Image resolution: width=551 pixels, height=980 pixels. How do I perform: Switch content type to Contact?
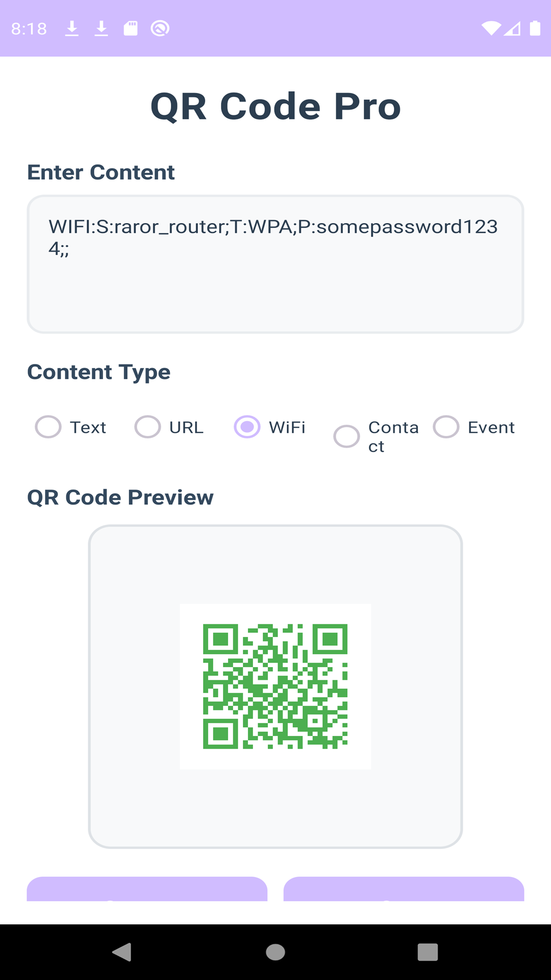[347, 436]
